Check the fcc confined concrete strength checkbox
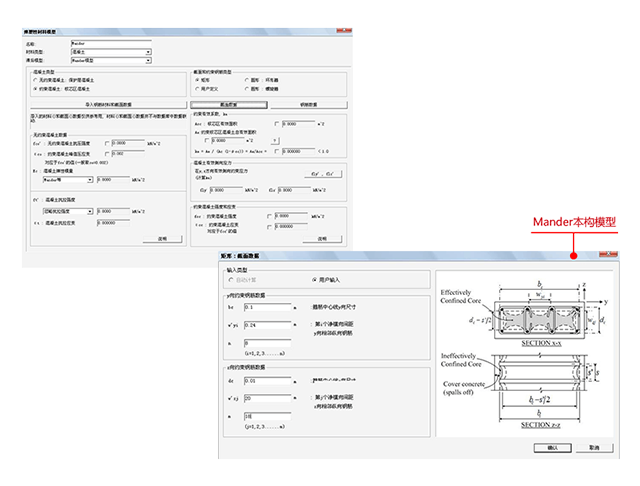Screen dimensions: 640x486 tap(269, 216)
